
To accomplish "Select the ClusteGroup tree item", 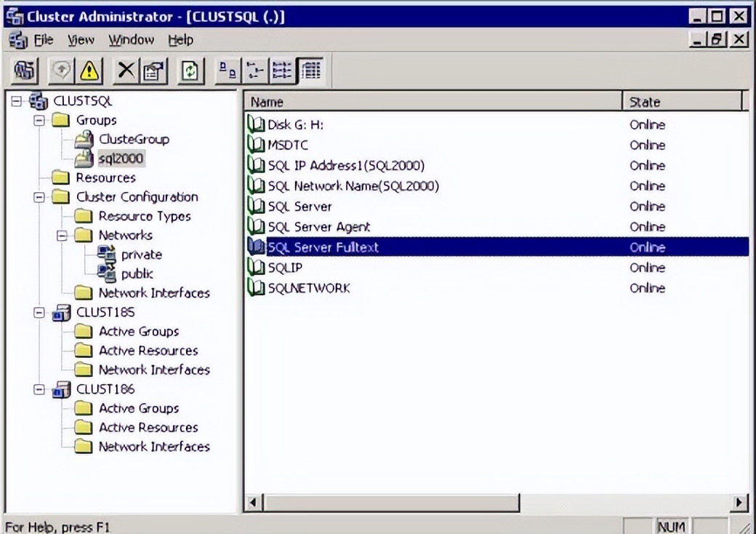I will (x=134, y=139).
